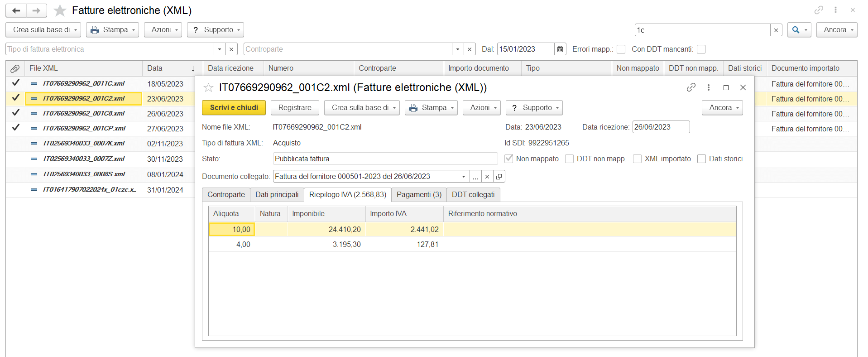Go forward with the right arrow button
The height and width of the screenshot is (357, 868).
click(37, 10)
